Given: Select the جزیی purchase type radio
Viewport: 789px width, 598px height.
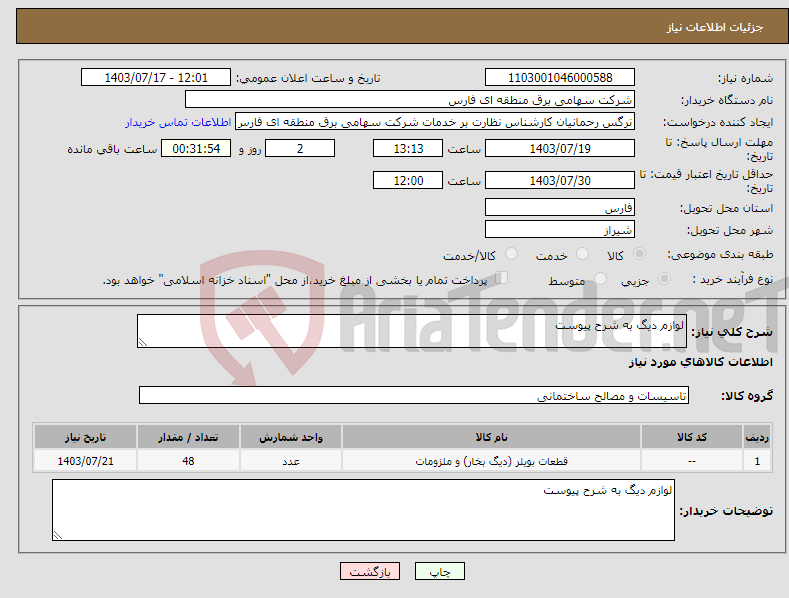Looking at the screenshot, I should (664, 278).
